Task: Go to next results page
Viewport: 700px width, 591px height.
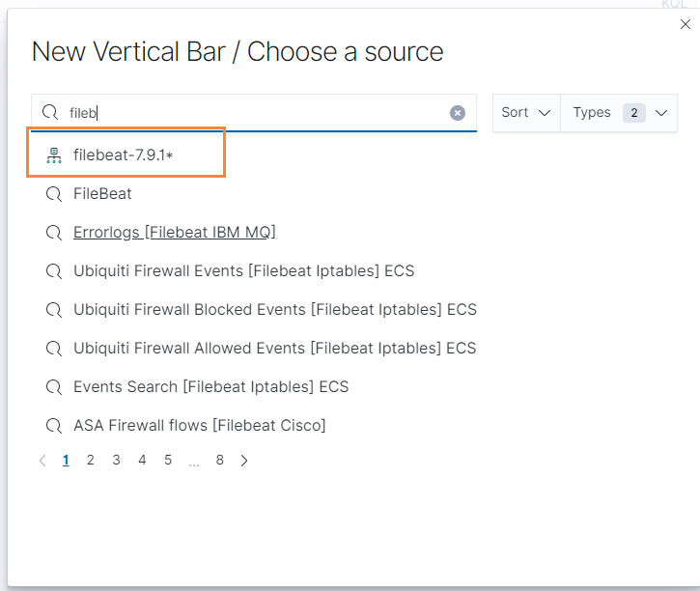Action: pyautogui.click(x=244, y=461)
